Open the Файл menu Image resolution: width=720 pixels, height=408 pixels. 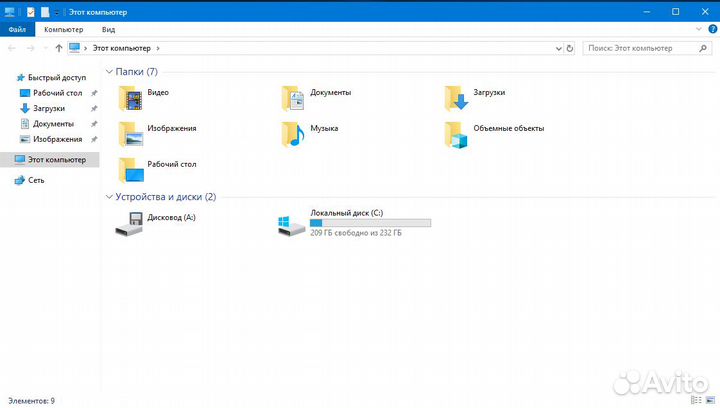17,30
